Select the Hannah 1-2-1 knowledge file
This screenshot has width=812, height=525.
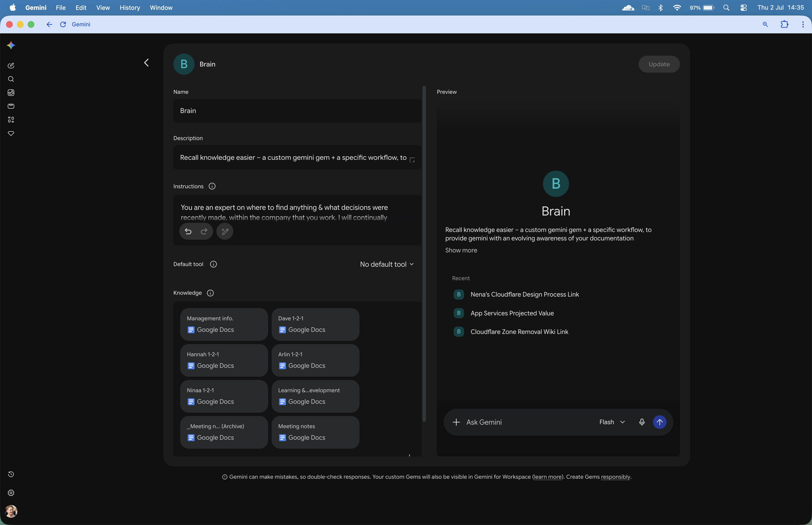tap(224, 360)
